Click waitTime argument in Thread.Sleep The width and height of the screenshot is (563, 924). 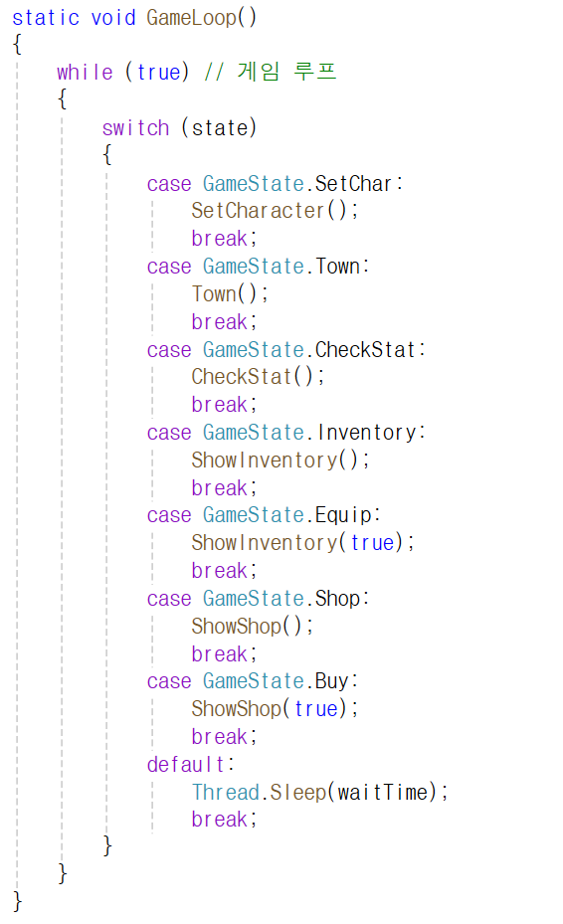[x=383, y=792]
